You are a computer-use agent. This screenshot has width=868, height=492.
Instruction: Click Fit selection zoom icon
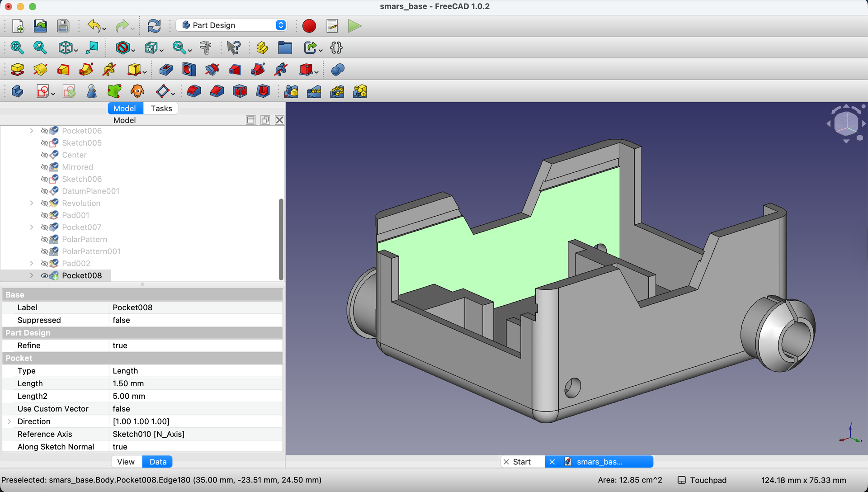(40, 47)
